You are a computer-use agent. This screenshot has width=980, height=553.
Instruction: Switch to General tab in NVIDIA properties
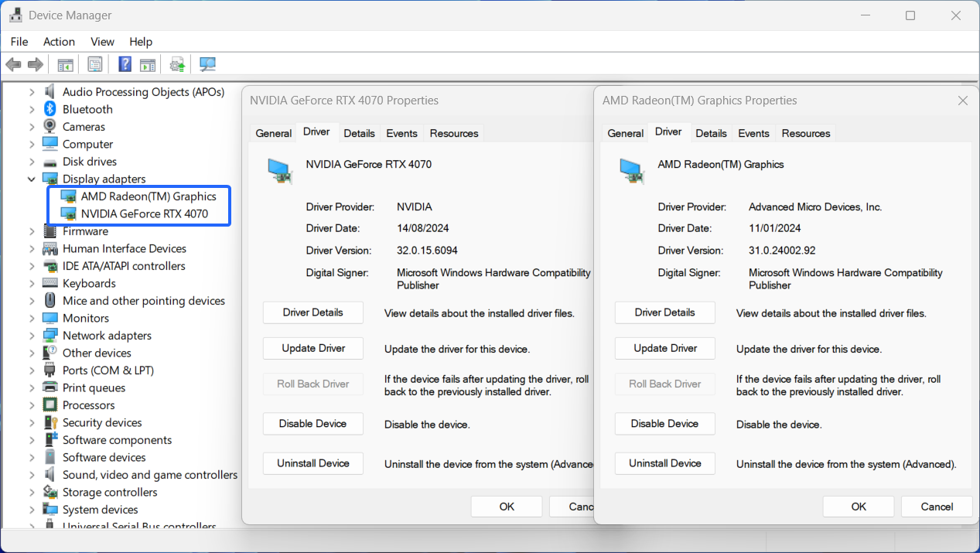pyautogui.click(x=274, y=133)
